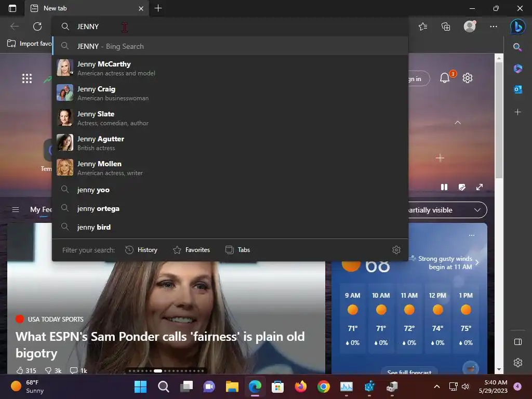The width and height of the screenshot is (532, 399).
Task: Open the Outlook sidebar icon
Action: (517, 89)
